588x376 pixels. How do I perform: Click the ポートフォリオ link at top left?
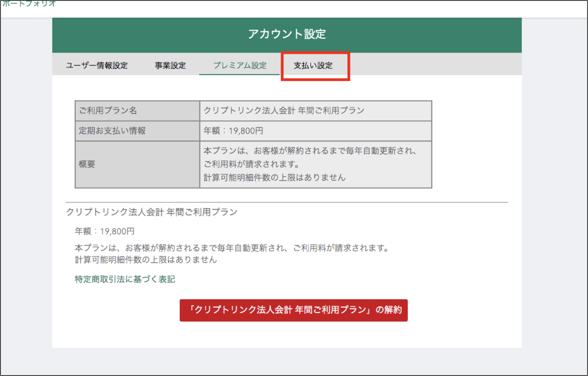point(29,4)
